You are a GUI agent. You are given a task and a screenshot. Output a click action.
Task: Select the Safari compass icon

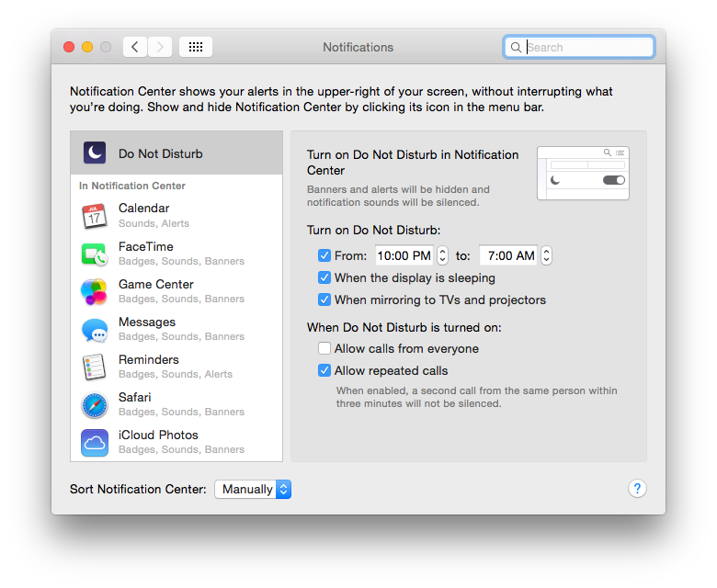pos(95,405)
